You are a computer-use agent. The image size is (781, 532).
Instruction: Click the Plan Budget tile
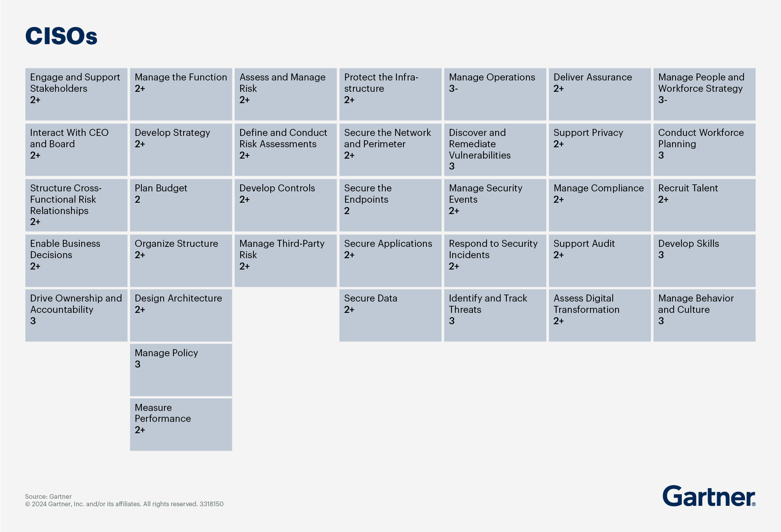tap(181, 205)
